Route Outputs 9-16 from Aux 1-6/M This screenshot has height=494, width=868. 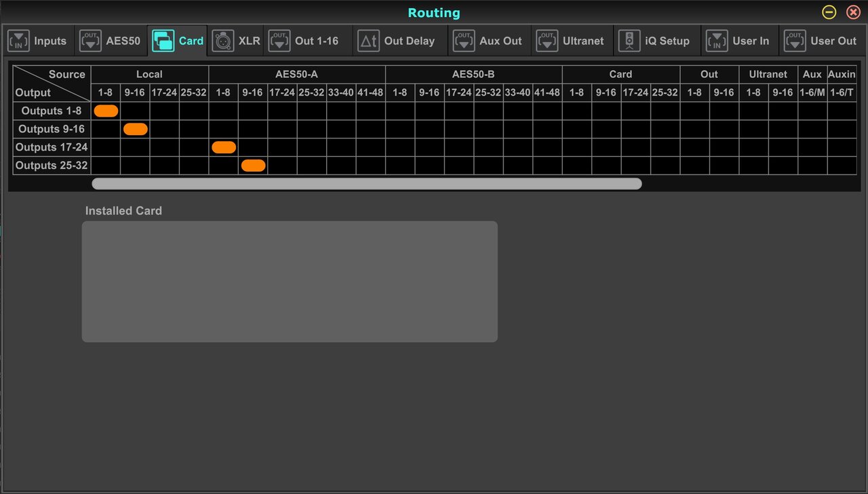click(812, 129)
